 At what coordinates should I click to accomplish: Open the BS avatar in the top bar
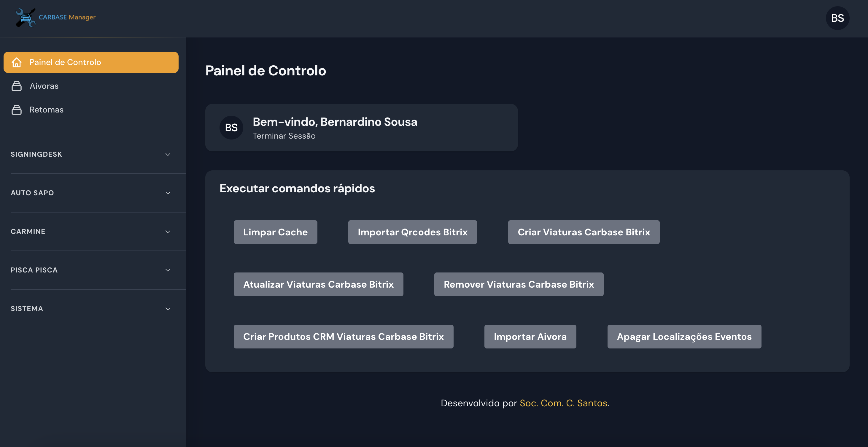[838, 18]
